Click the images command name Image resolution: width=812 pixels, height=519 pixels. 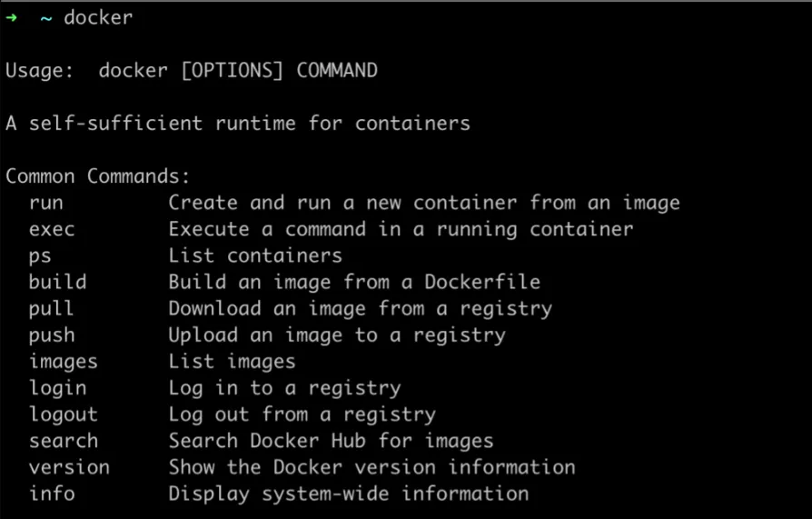click(63, 361)
